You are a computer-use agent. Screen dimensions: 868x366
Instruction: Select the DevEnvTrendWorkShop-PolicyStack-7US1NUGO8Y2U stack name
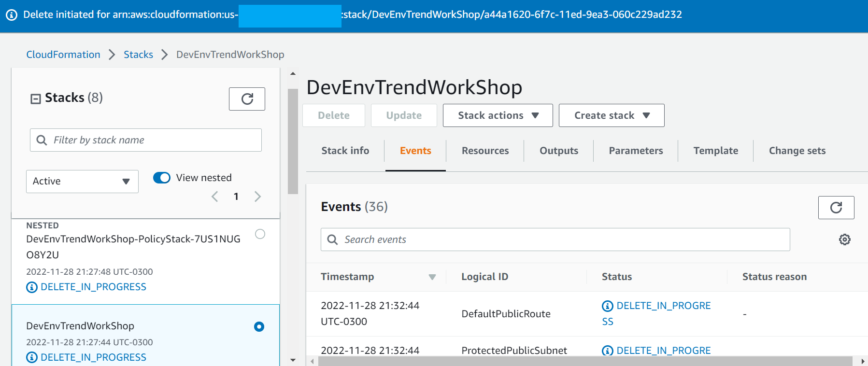133,247
